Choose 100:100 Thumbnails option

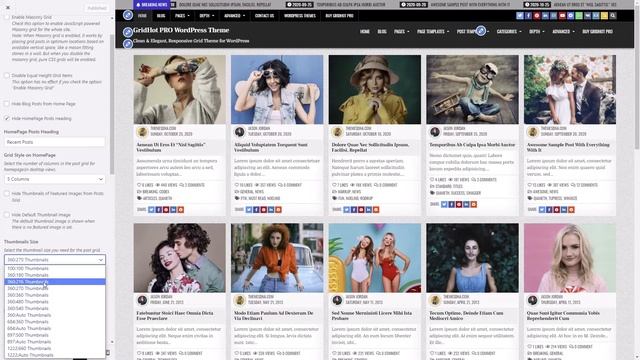pos(55,269)
